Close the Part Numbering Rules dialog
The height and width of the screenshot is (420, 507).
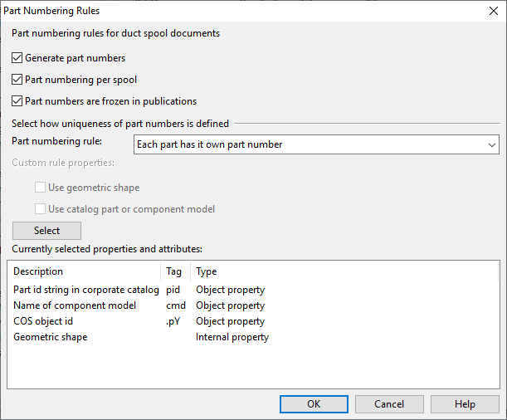(485, 11)
